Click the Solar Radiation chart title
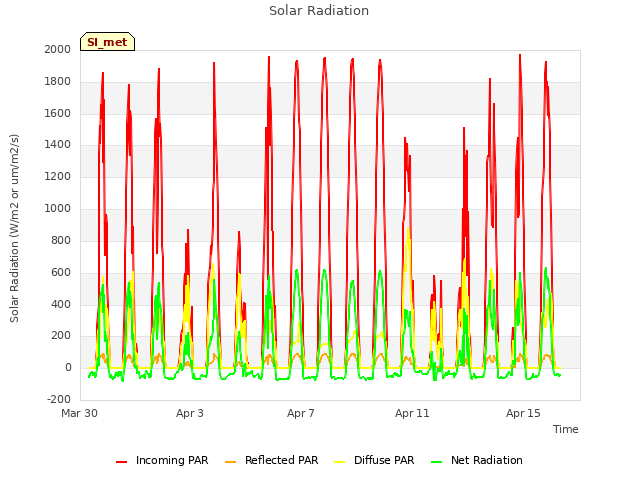 pos(319,11)
